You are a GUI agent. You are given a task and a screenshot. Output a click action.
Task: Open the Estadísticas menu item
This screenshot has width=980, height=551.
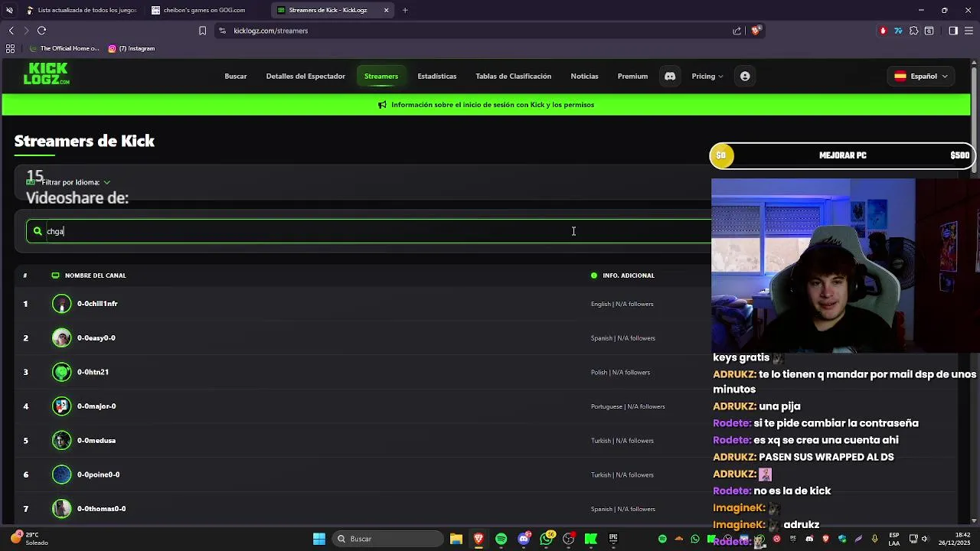(437, 77)
